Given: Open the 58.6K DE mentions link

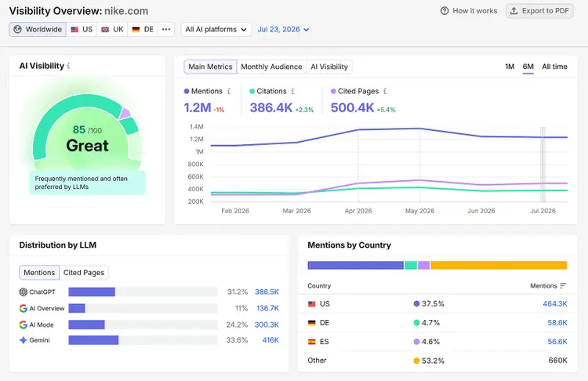Looking at the screenshot, I should pos(557,322).
